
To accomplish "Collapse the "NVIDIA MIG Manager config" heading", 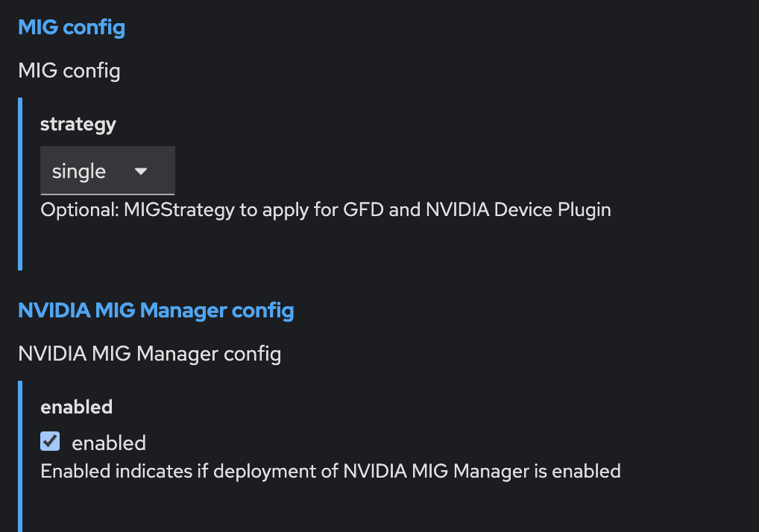I will tap(156, 310).
